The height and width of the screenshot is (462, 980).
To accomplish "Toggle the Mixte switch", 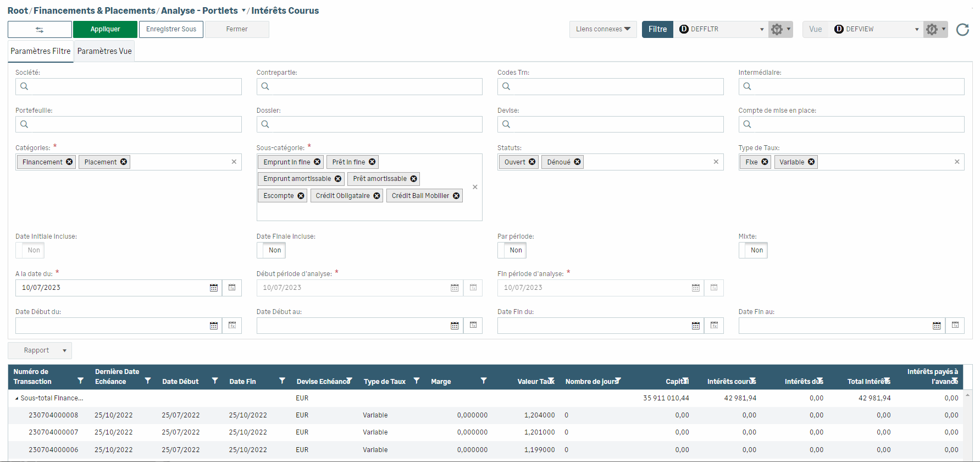I will (x=753, y=250).
